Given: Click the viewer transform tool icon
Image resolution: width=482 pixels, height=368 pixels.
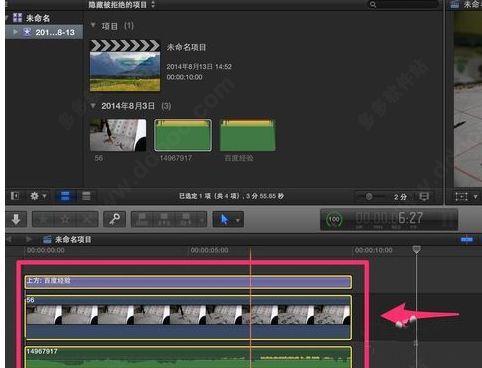Looking at the screenshot, I should click(461, 197).
